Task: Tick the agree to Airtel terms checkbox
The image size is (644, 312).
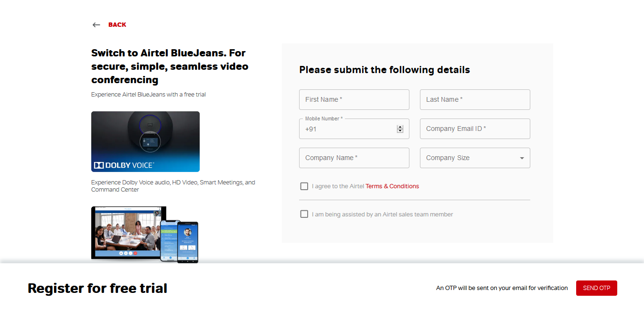Action: point(304,186)
